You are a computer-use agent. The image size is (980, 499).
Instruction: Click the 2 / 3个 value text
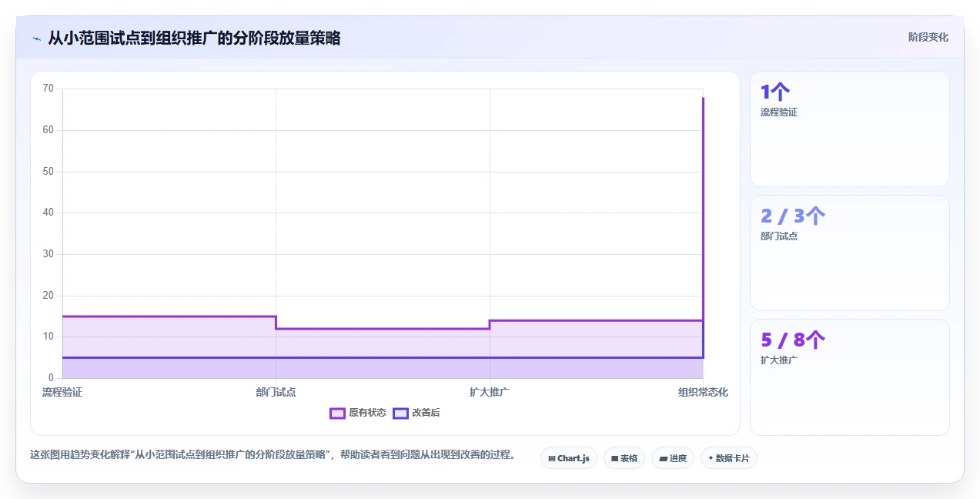(x=793, y=216)
